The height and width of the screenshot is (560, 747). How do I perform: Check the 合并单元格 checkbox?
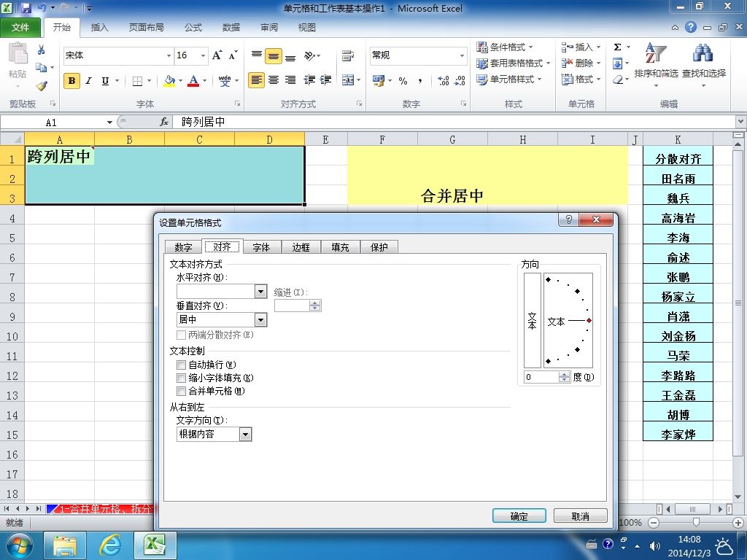point(181,392)
